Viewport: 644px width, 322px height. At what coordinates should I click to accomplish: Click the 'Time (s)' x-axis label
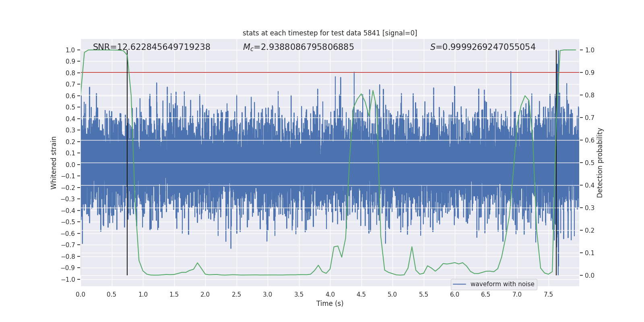point(330,303)
